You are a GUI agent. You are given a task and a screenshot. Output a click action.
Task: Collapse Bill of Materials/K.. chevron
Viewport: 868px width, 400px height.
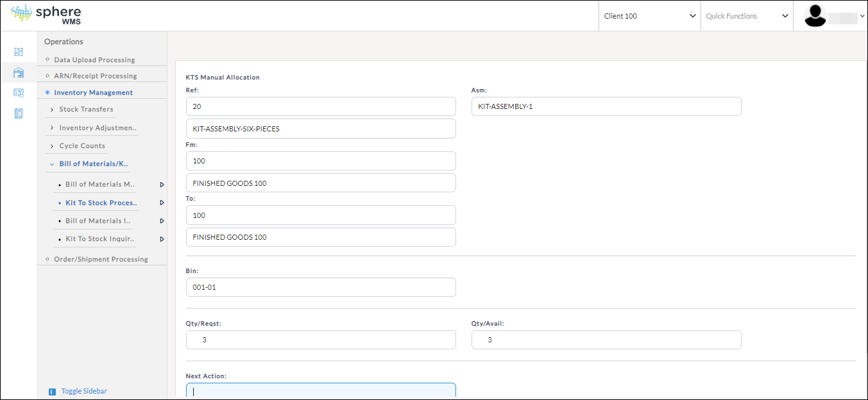coord(52,164)
